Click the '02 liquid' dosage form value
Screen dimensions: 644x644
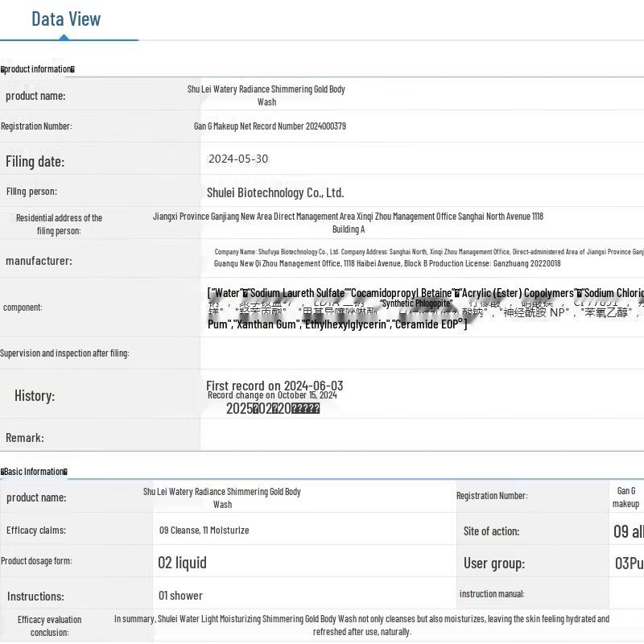tap(183, 563)
